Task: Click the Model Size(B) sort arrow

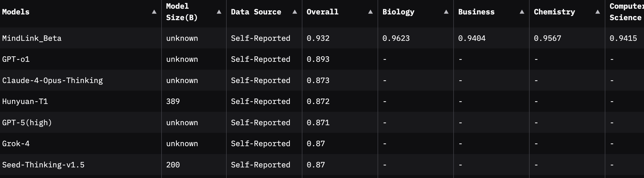Action: [219, 12]
